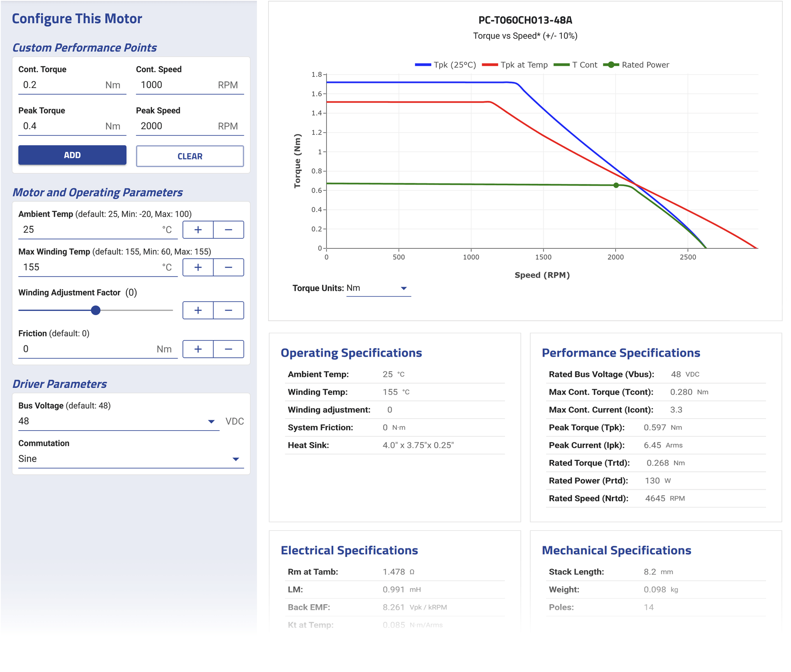This screenshot has height=672, width=791.
Task: Open the Torque Units dropdown
Action: point(378,288)
